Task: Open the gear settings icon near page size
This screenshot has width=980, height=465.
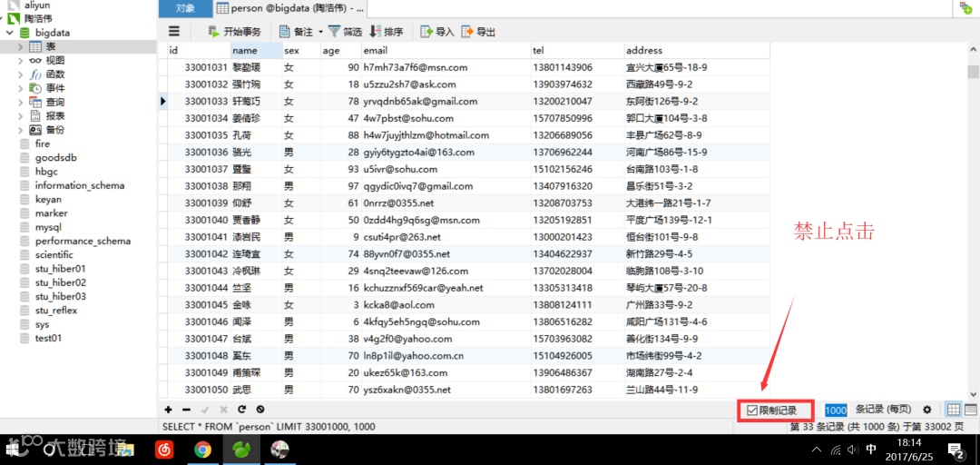Action: click(x=926, y=410)
